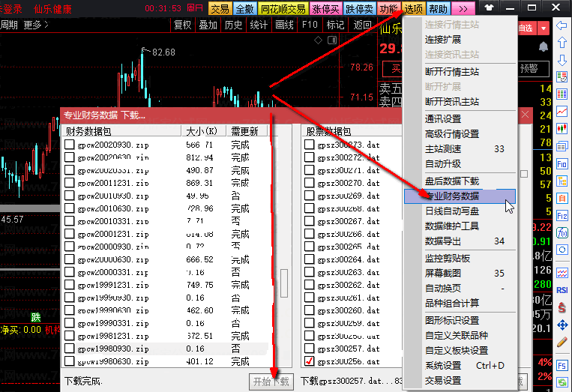Image resolution: width=572 pixels, height=392 pixels.
Task: Select 盘后数据下载 menu entry
Action: (460, 181)
